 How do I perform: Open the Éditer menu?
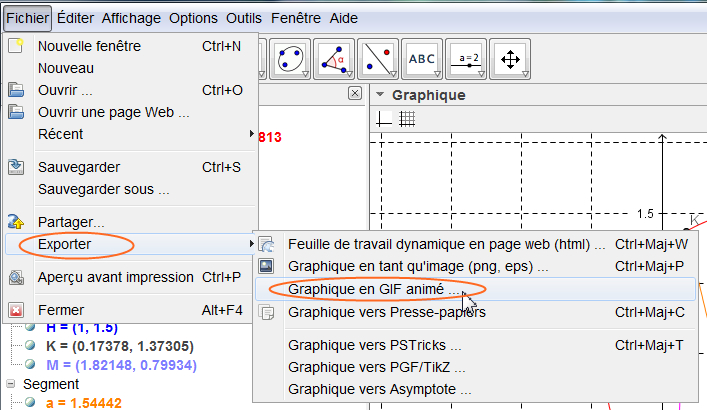[x=75, y=18]
